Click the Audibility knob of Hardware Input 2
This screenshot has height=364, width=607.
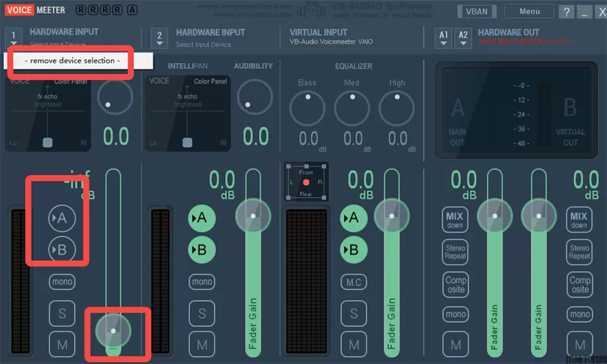pyautogui.click(x=255, y=97)
